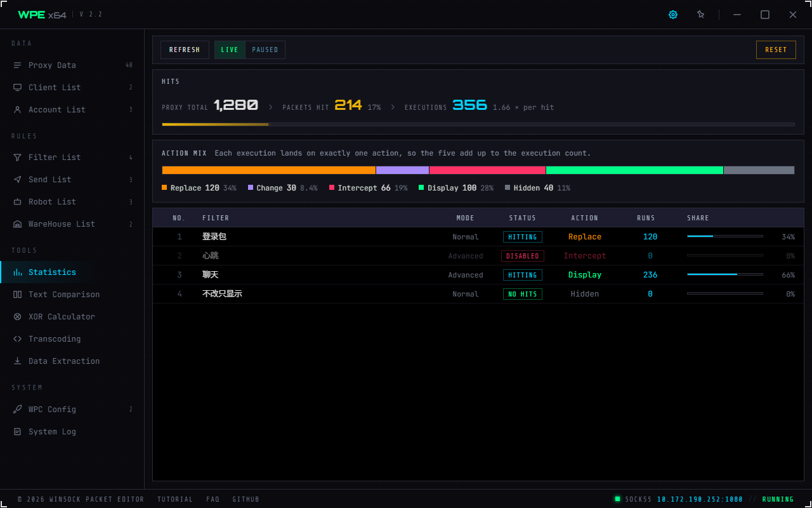Click the orange Replace segment of action mix bar

[x=269, y=170]
